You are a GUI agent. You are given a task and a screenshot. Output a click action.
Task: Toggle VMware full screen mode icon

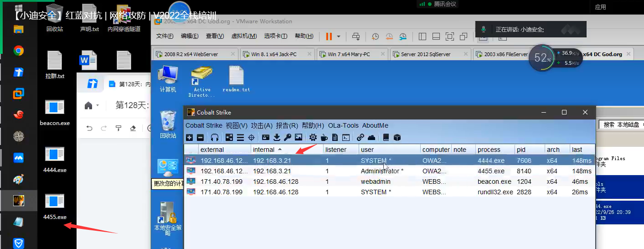click(450, 36)
